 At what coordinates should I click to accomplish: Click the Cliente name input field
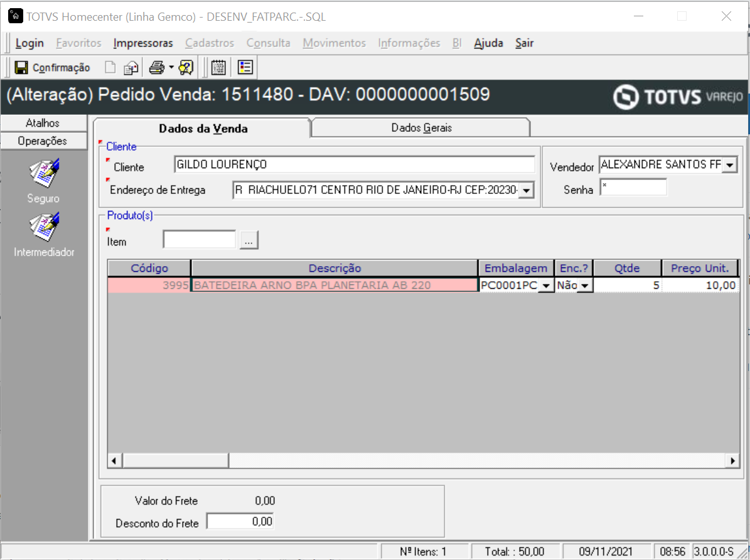coord(355,164)
